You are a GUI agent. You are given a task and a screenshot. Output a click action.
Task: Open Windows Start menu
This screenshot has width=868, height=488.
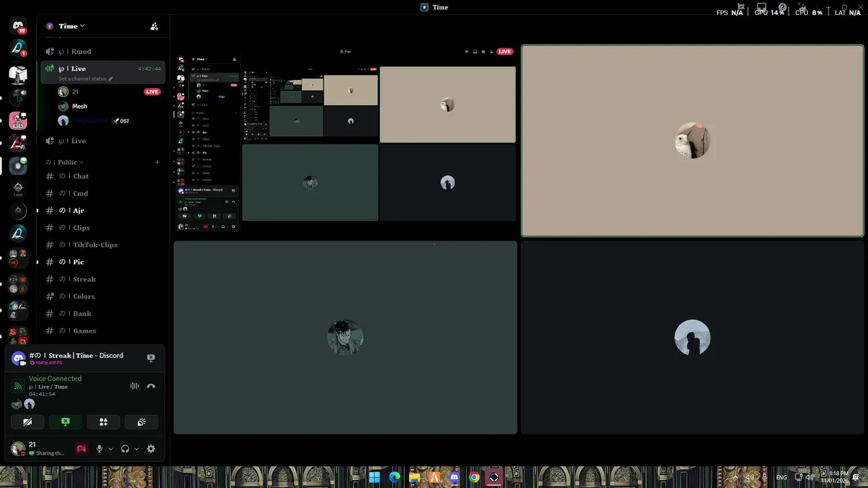(x=374, y=477)
